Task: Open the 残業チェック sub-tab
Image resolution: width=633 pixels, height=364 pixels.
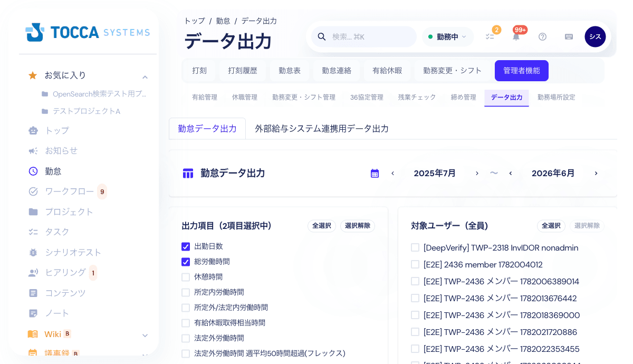Action: pos(417,98)
